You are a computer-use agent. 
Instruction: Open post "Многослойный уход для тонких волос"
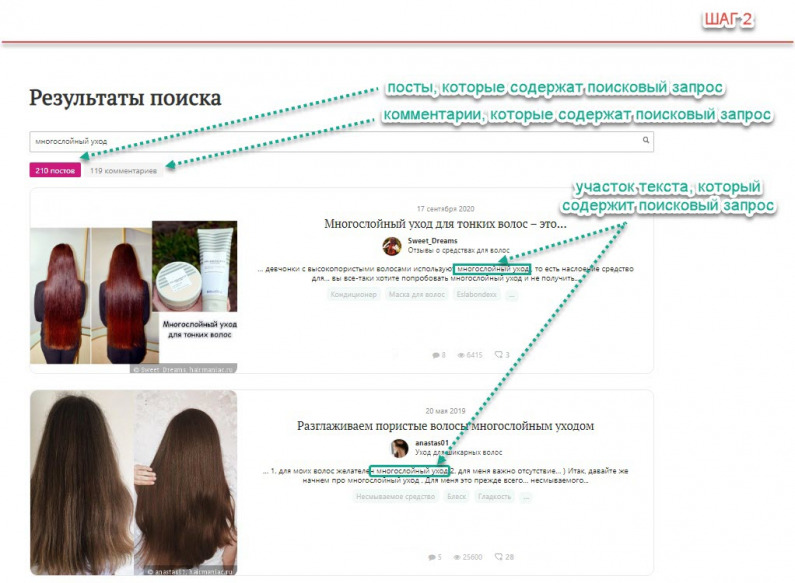pyautogui.click(x=445, y=224)
